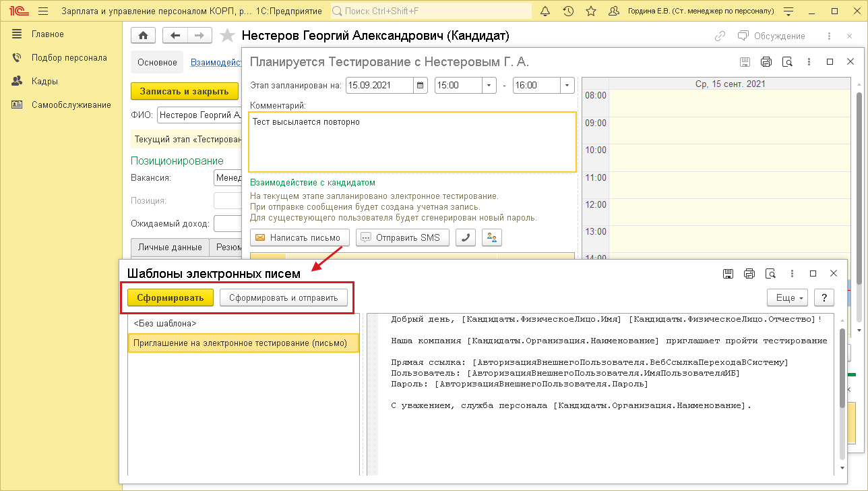
Task: Open Кадры section in sidebar
Action: tap(44, 81)
